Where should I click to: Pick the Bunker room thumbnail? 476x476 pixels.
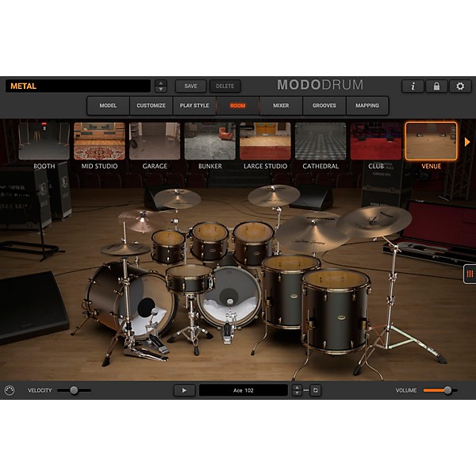(209, 141)
